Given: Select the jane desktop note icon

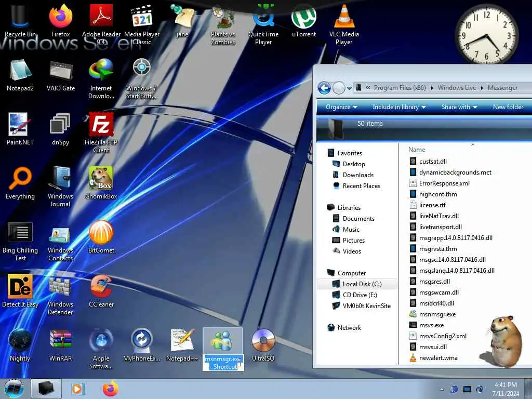Looking at the screenshot, I should point(182,20).
